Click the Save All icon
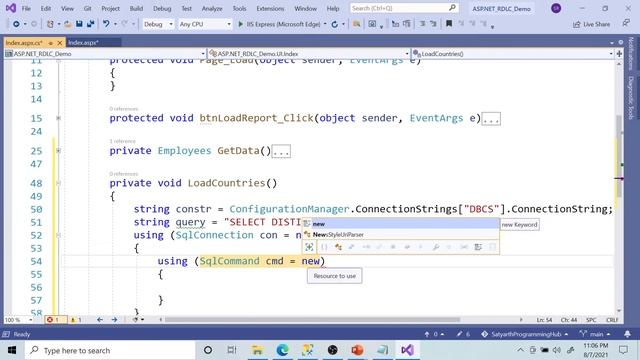The height and width of the screenshot is (360, 640). click(x=90, y=24)
